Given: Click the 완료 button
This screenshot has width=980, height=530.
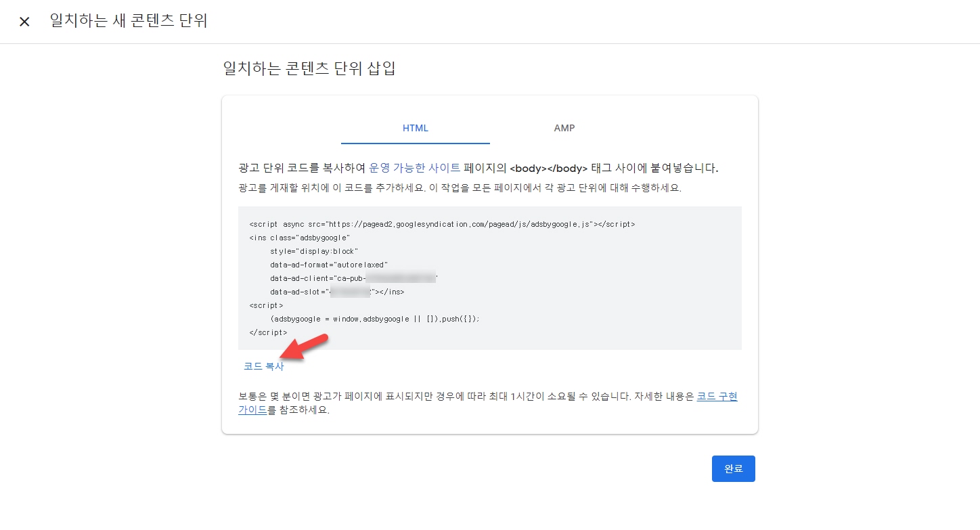Looking at the screenshot, I should pos(733,468).
